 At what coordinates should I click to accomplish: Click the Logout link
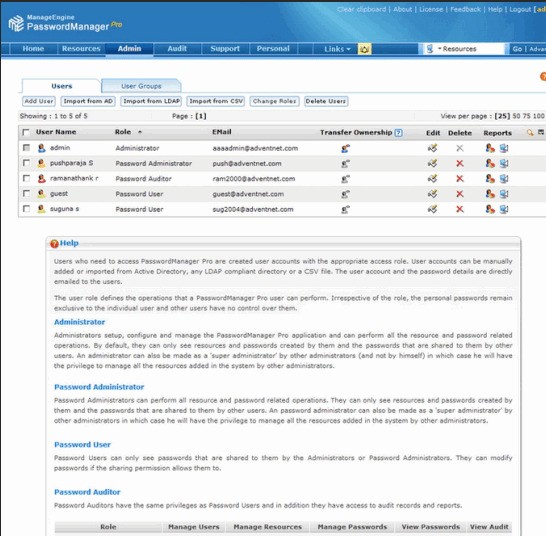pyautogui.click(x=520, y=9)
